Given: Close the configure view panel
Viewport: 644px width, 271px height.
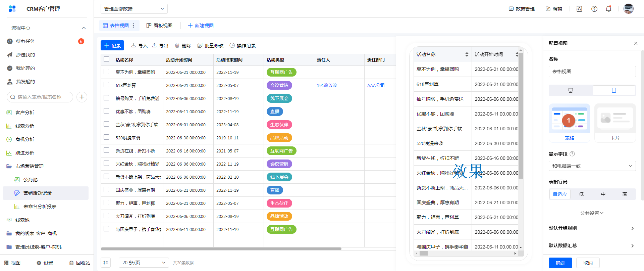Looking at the screenshot, I should (x=636, y=43).
